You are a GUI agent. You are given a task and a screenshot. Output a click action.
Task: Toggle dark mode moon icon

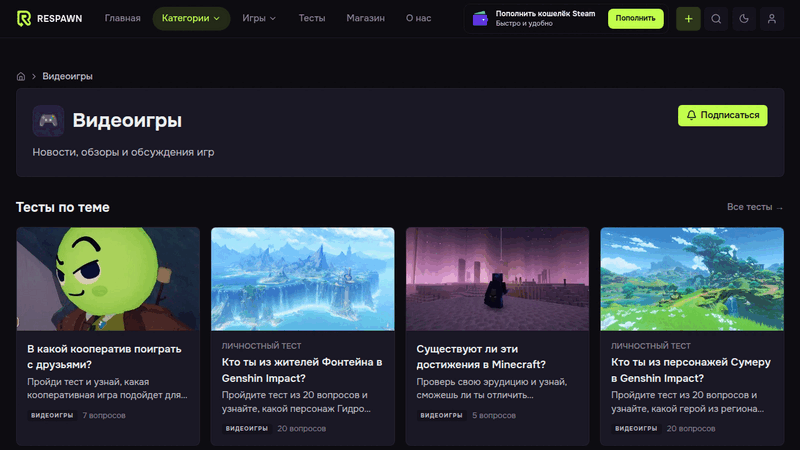tap(744, 19)
